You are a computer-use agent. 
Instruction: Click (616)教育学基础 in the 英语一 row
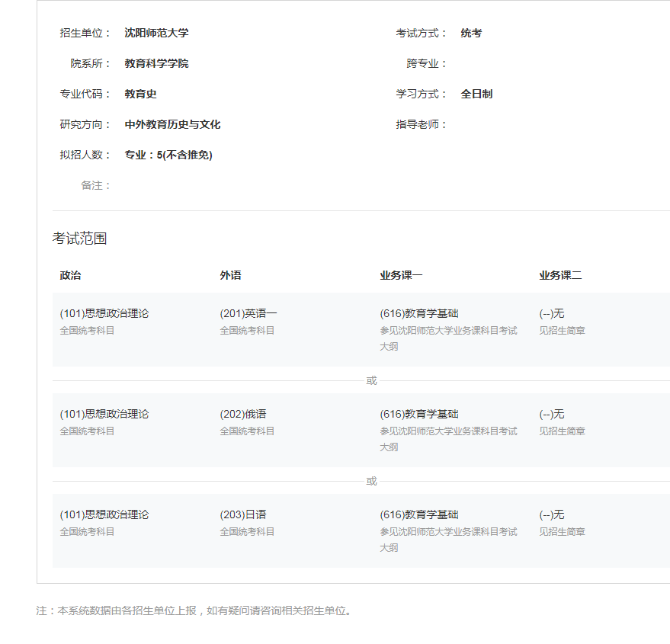coord(419,313)
